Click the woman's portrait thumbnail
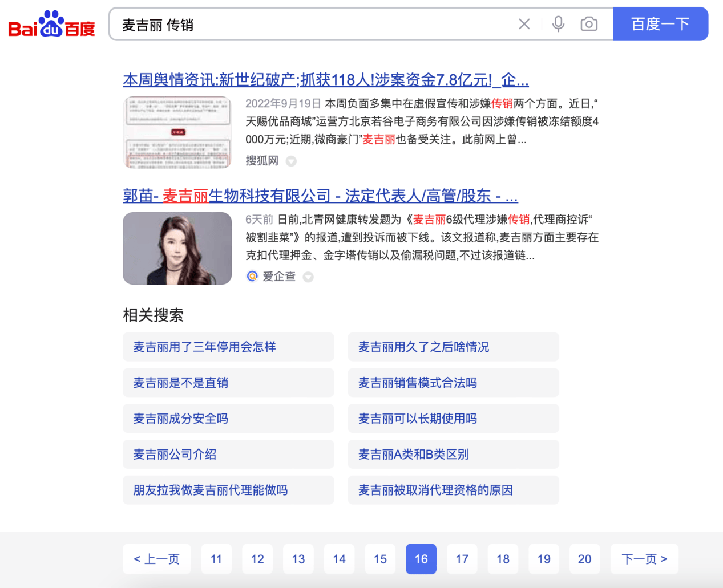Screen dimensions: 723x588 click(177, 248)
